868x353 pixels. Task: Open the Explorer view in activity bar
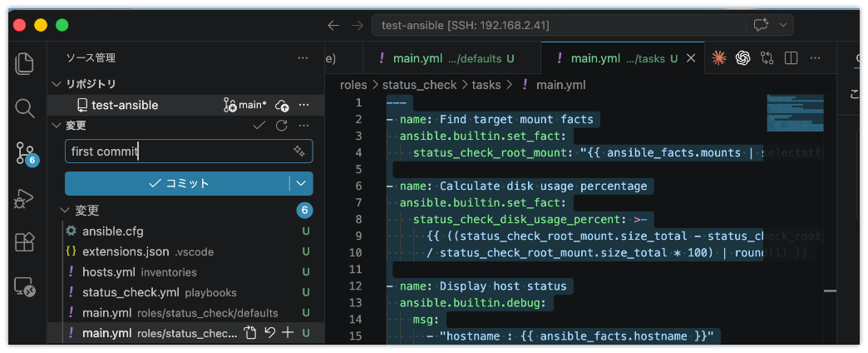tap(24, 64)
